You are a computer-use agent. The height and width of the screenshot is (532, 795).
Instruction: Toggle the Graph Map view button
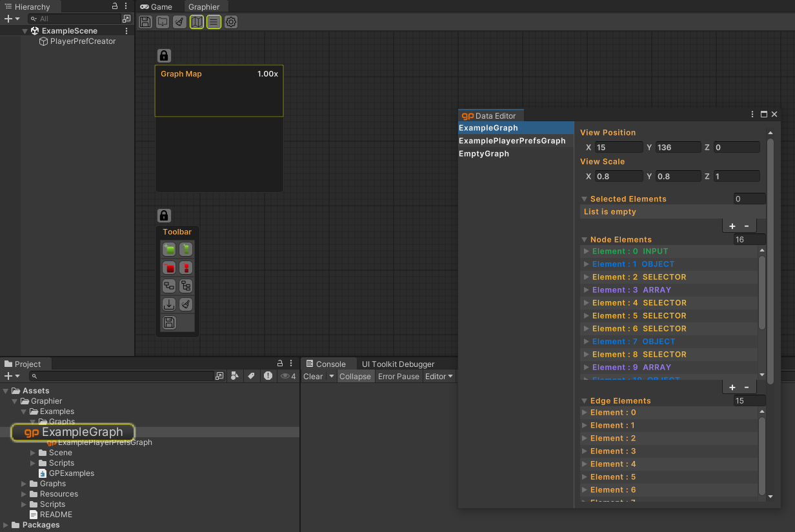(x=197, y=22)
